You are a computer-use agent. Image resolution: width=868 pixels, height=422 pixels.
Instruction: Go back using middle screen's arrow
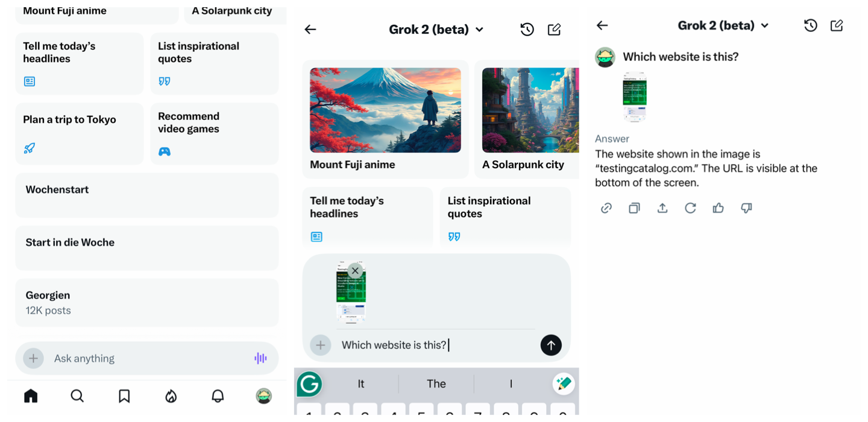click(310, 30)
